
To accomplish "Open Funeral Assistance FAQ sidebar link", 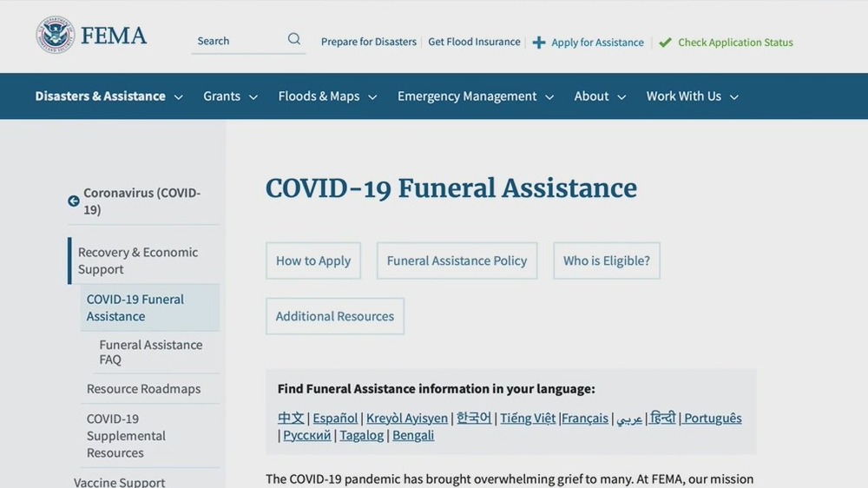I will 150,352.
